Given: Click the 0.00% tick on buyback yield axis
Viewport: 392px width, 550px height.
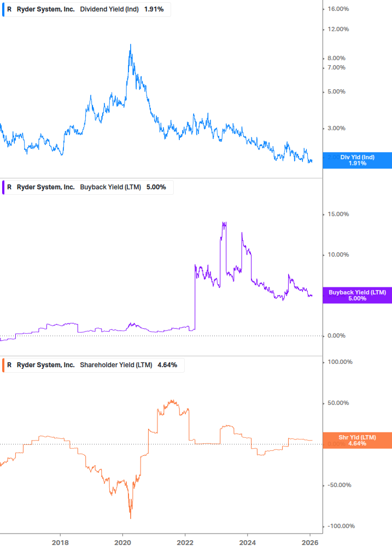Looking at the screenshot, I should (x=336, y=336).
